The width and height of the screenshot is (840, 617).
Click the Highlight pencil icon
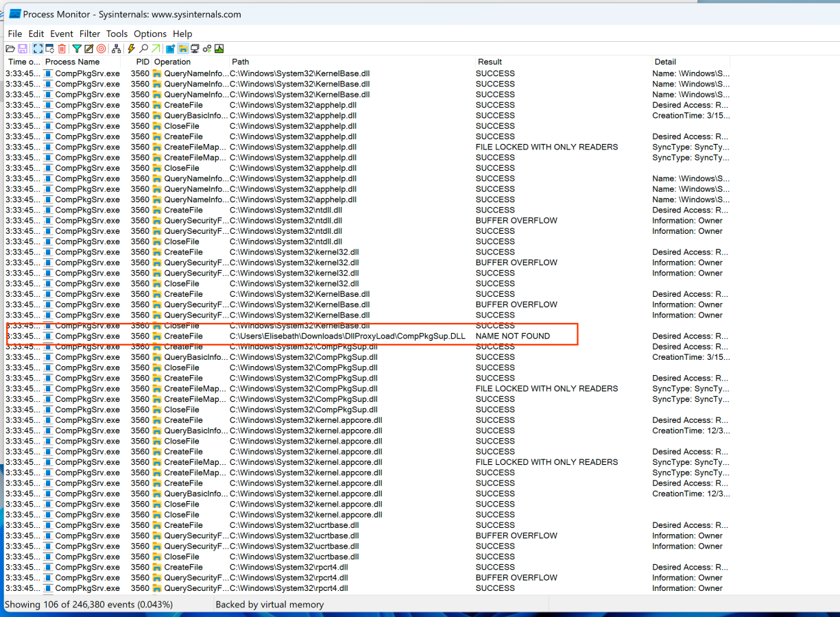88,49
